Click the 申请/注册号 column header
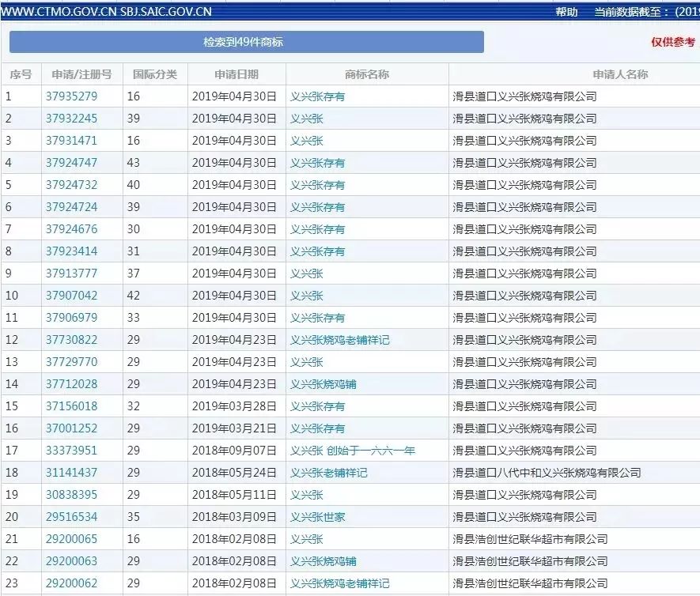 pyautogui.click(x=81, y=74)
